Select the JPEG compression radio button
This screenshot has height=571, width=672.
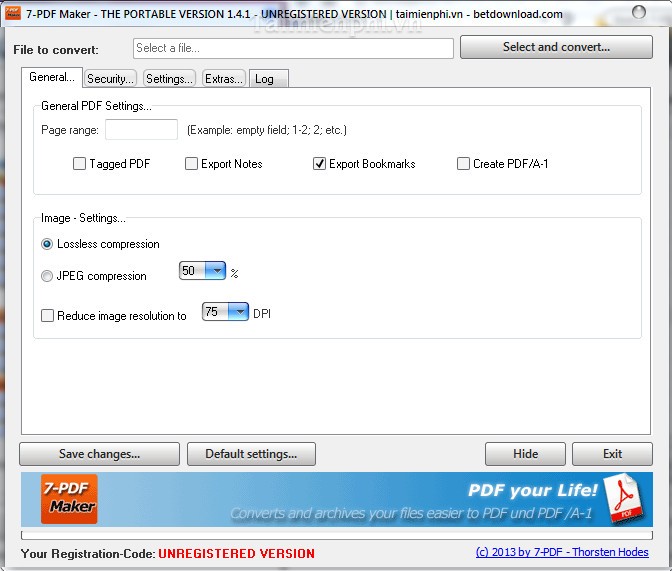47,276
